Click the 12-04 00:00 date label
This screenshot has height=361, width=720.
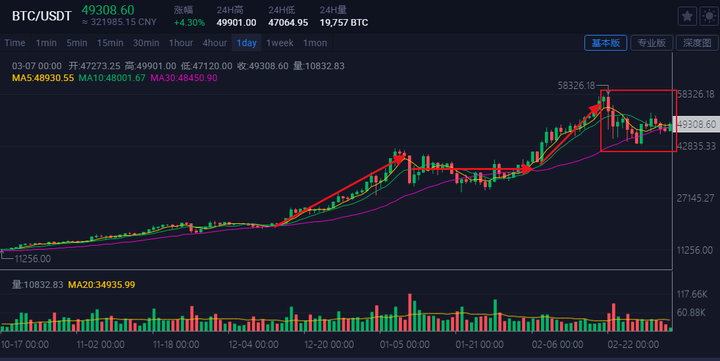pyautogui.click(x=253, y=344)
